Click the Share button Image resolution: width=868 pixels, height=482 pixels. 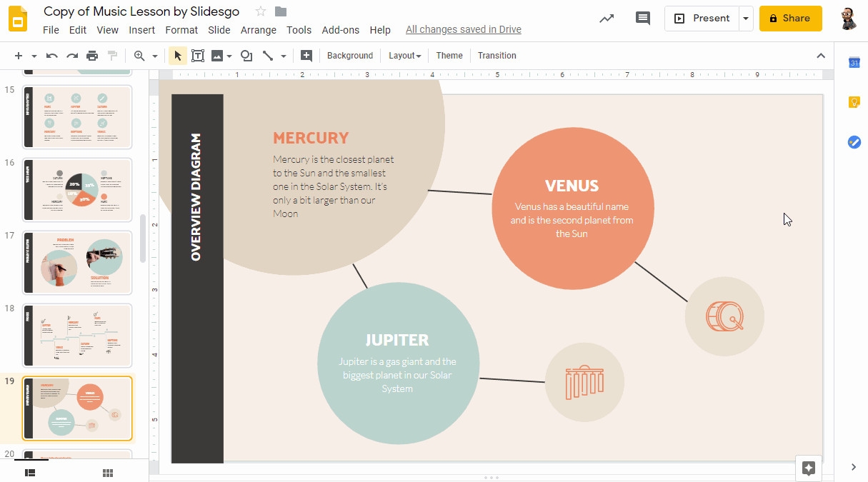click(x=791, y=19)
